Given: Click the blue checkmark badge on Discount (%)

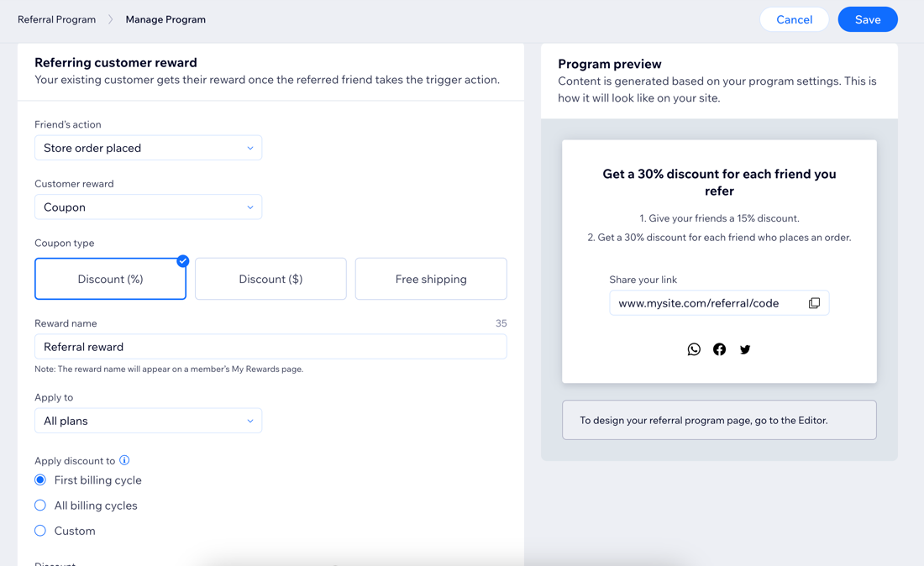Looking at the screenshot, I should click(182, 261).
